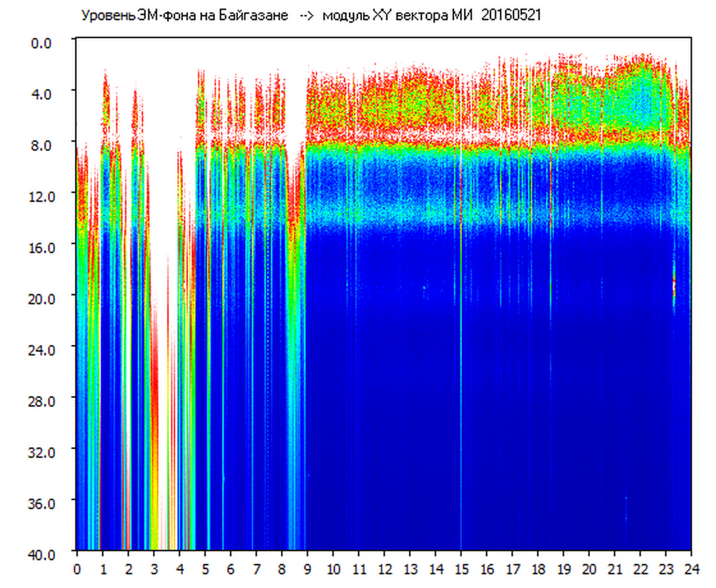Click the hour 15 x-axis label

coord(461,568)
